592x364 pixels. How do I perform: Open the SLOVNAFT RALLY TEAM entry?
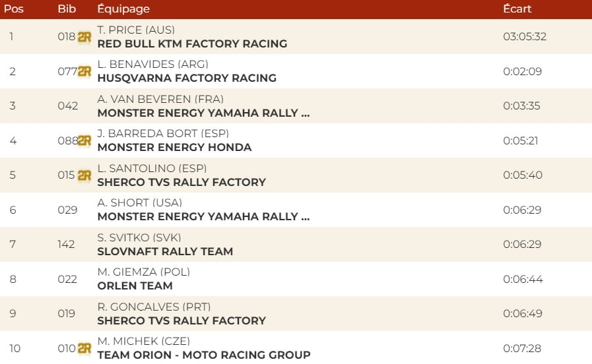[x=165, y=251]
